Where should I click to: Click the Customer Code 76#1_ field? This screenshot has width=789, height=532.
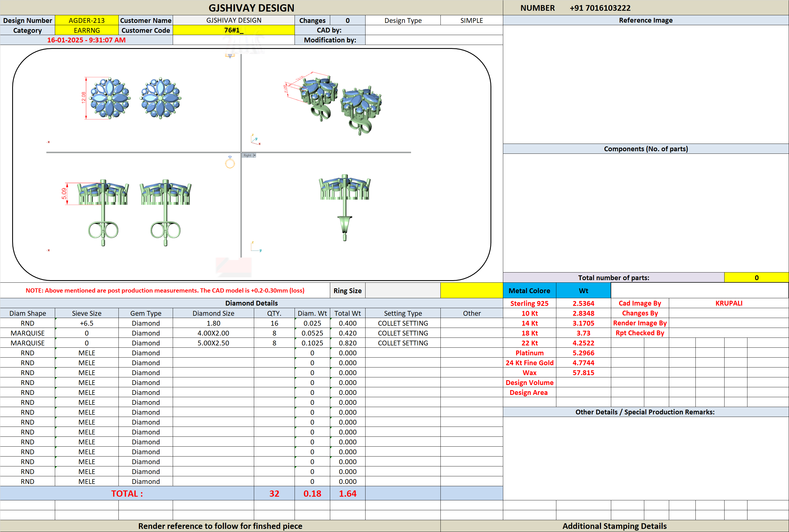tap(234, 30)
